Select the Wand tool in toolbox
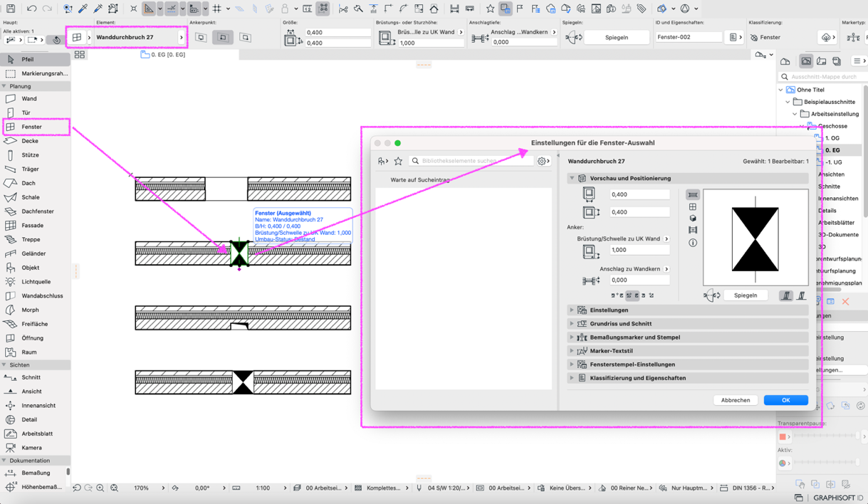The height and width of the screenshot is (504, 868). pos(35,99)
